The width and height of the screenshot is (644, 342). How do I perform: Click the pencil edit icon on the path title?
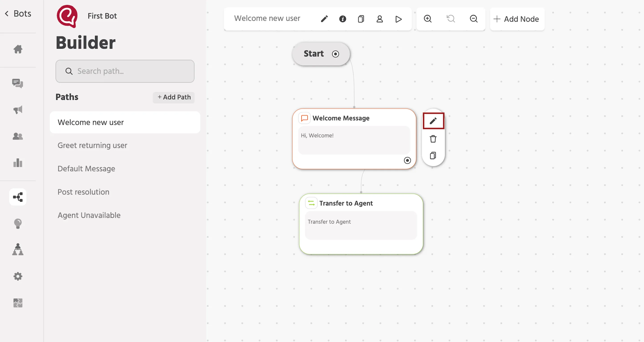click(324, 19)
